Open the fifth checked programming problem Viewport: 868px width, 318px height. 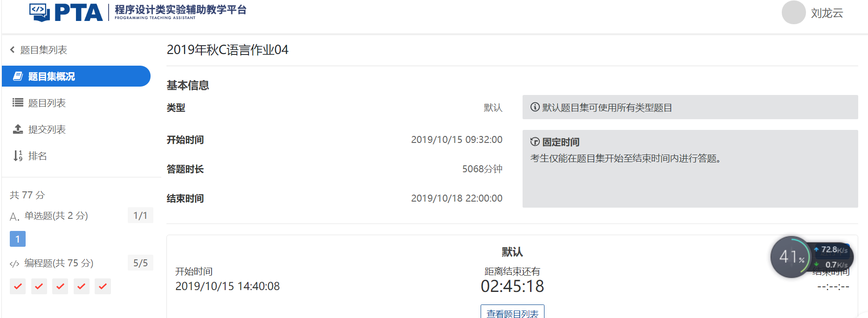(x=103, y=286)
